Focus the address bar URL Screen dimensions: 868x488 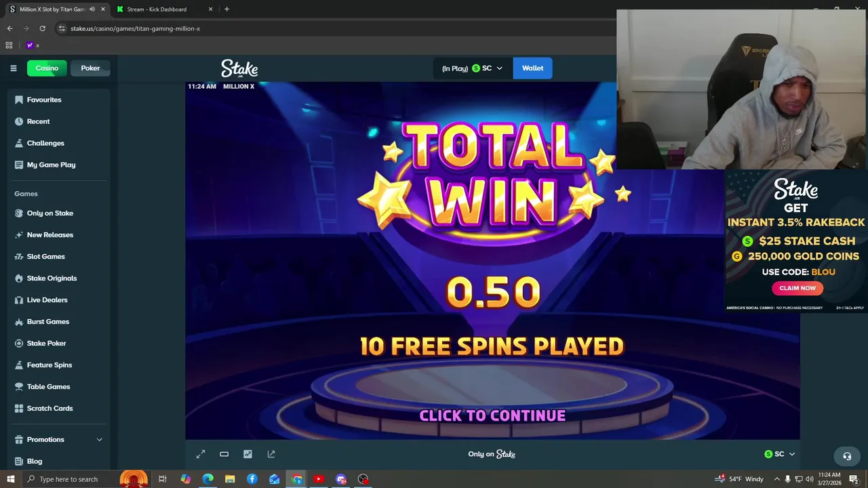click(x=135, y=28)
